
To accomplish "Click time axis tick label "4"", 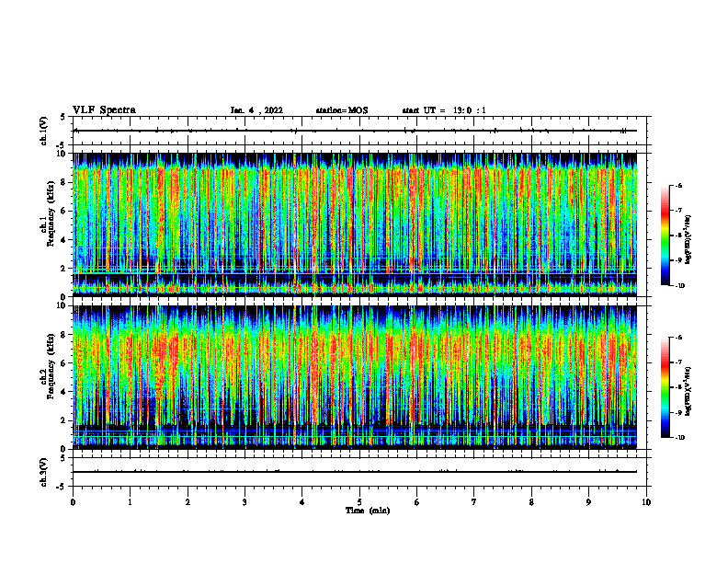I will coord(302,502).
